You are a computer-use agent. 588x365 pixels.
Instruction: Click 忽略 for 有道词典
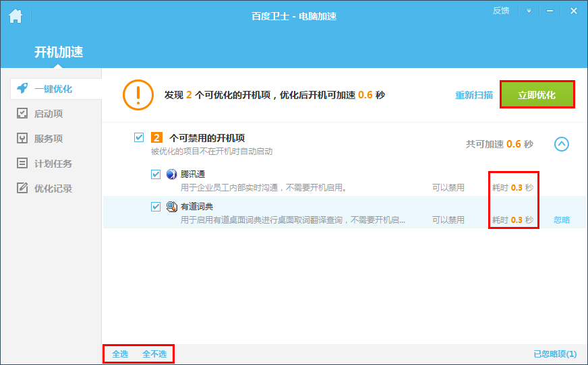[x=562, y=220]
